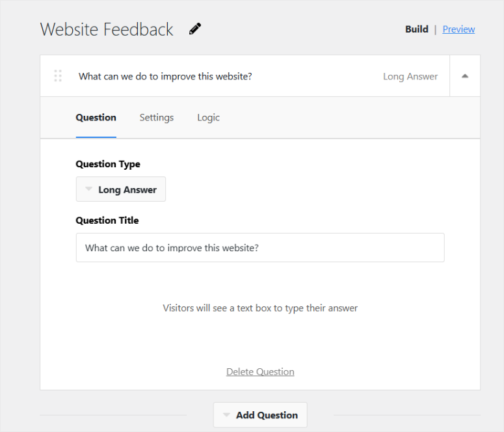Open the Long Answer question type dropdown
Image resolution: width=504 pixels, height=432 pixels.
(x=121, y=189)
